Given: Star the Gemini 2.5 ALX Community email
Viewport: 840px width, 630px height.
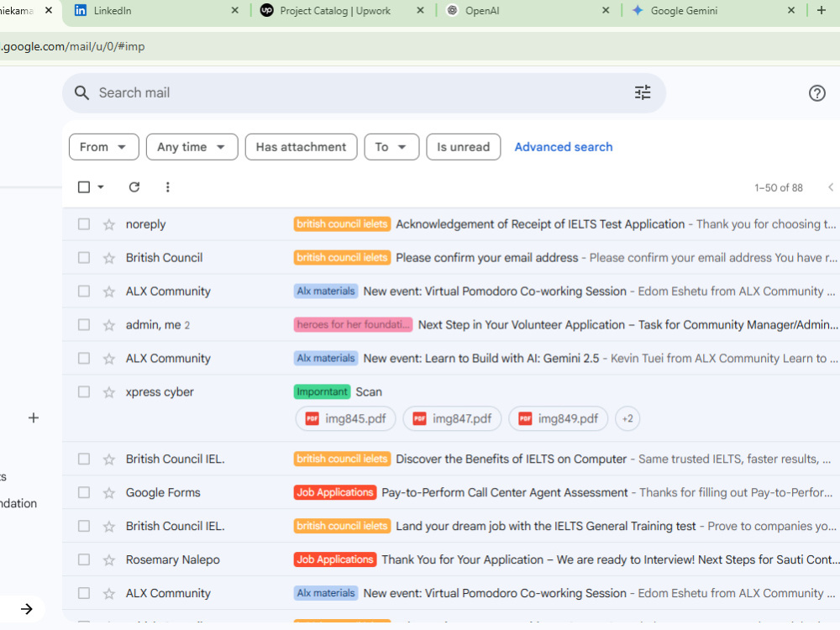Looking at the screenshot, I should pyautogui.click(x=109, y=359).
